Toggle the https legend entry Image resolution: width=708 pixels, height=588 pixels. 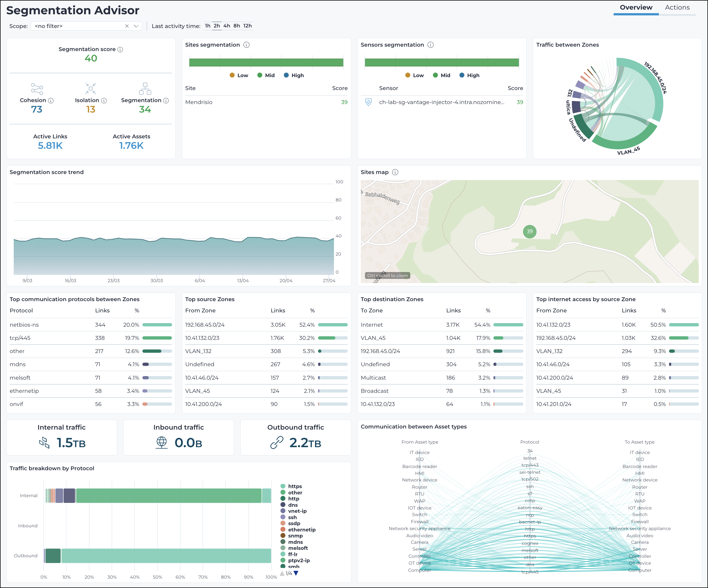(291, 486)
